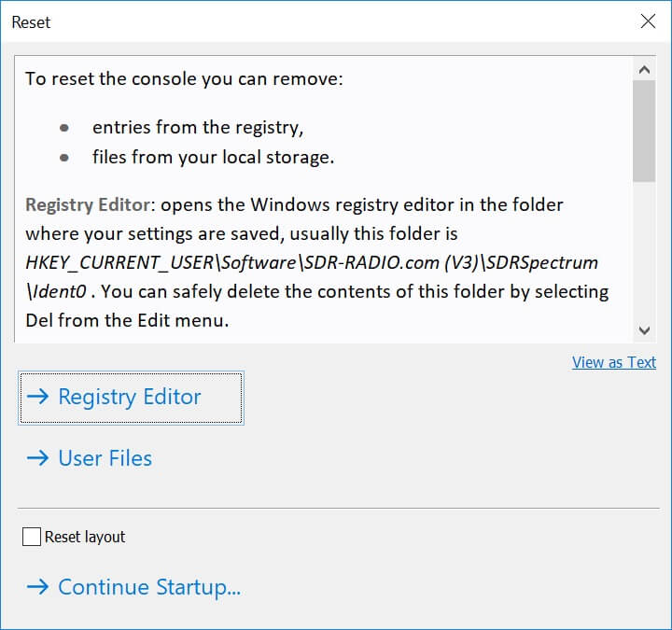Open the User Files command link
Screen dimensions: 672x630
[105, 458]
